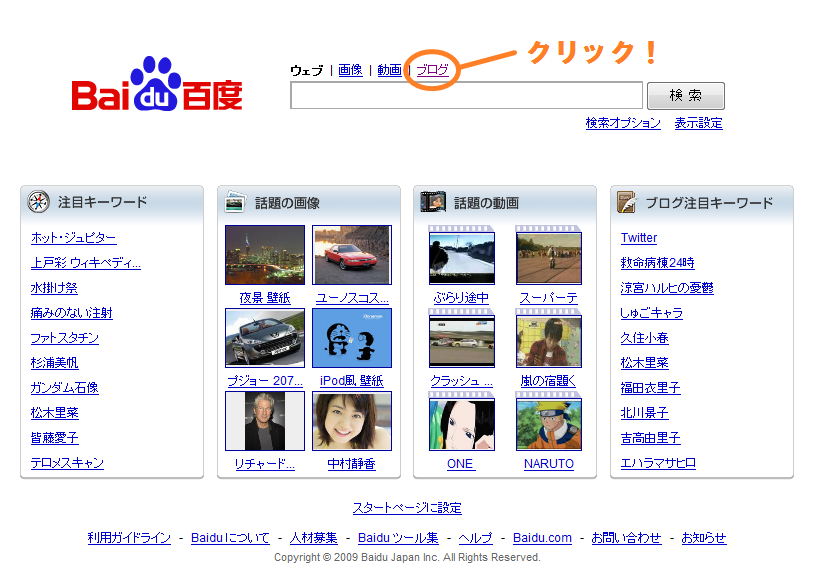Click the ユーノスコス... caption link
Image resolution: width=817 pixels, height=583 pixels.
point(352,297)
